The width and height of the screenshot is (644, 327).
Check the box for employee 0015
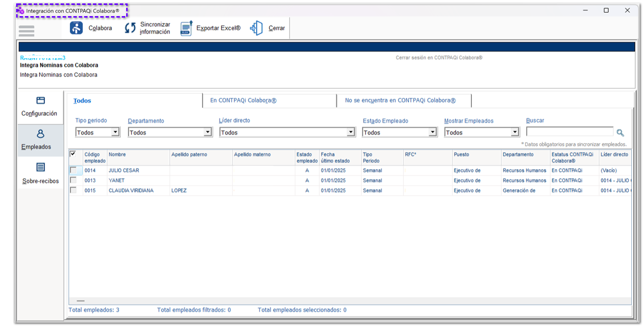pos(73,190)
